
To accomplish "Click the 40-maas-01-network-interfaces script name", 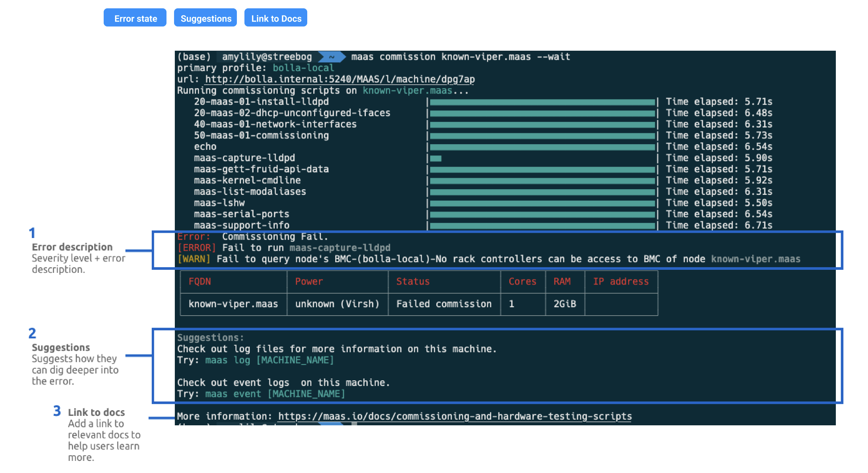I will (x=275, y=124).
